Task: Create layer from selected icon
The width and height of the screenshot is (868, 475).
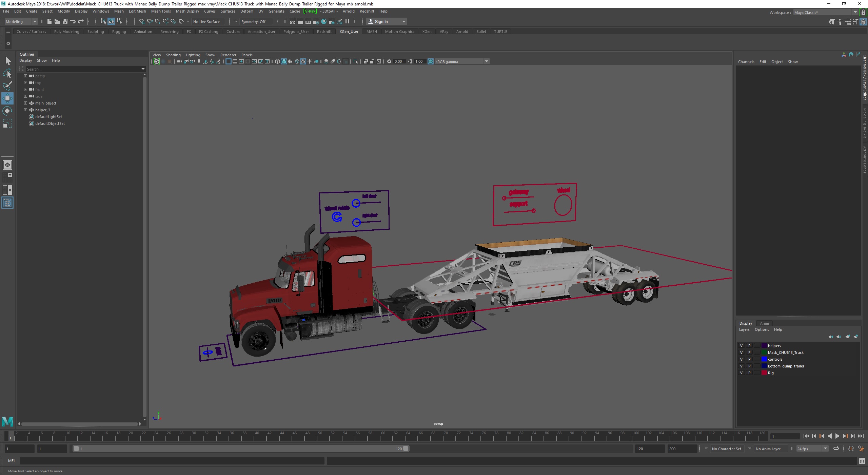Action: pyautogui.click(x=856, y=337)
